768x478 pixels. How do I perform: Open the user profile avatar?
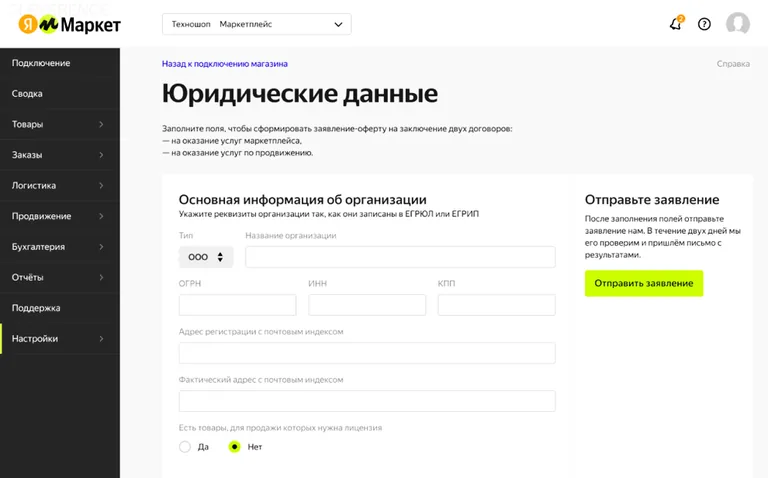[738, 24]
